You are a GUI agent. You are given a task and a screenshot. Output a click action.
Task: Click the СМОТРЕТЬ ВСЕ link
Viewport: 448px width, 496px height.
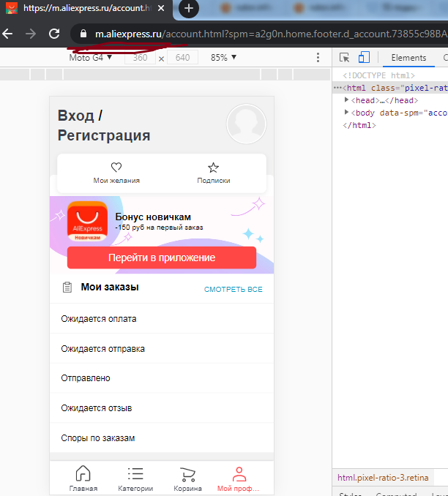[233, 290]
